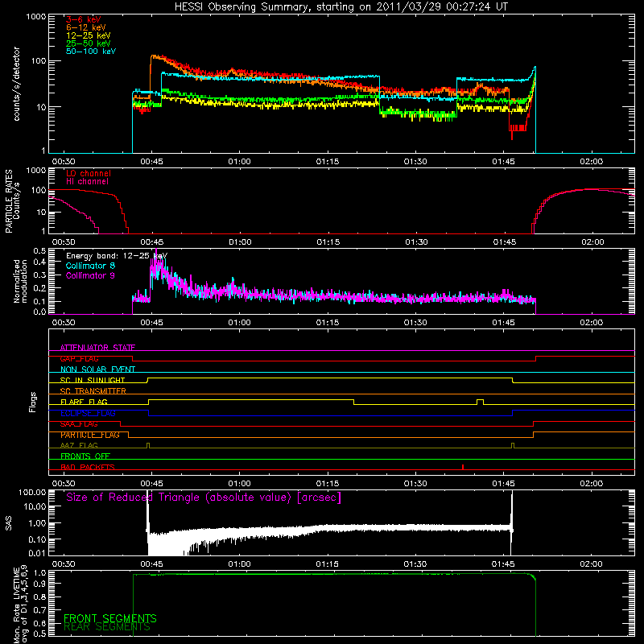
Task: Click the SC_IN_SUNLIGHT flag label
Action: click(x=93, y=380)
